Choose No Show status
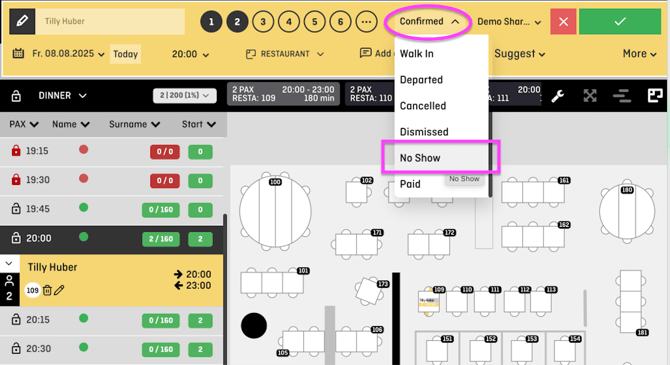This screenshot has height=365, width=670. [441, 158]
